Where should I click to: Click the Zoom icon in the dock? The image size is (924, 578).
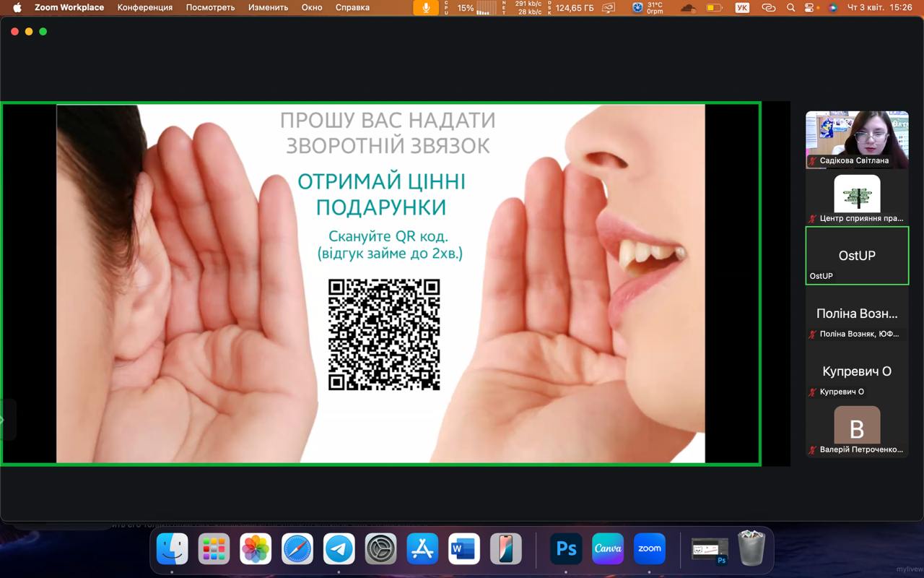[650, 549]
